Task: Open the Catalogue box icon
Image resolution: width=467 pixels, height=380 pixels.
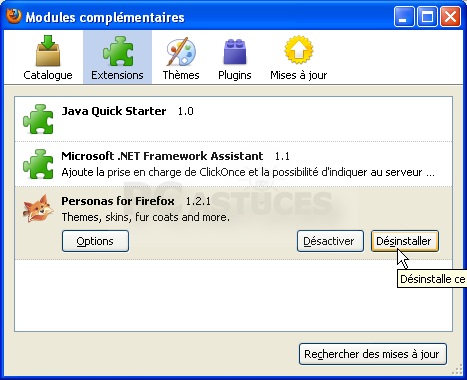Action: [48, 50]
